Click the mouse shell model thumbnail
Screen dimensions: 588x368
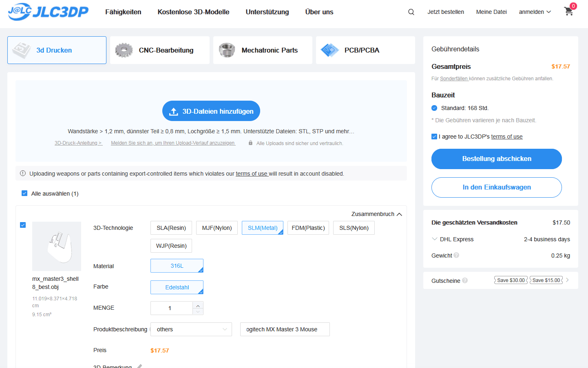pyautogui.click(x=57, y=246)
